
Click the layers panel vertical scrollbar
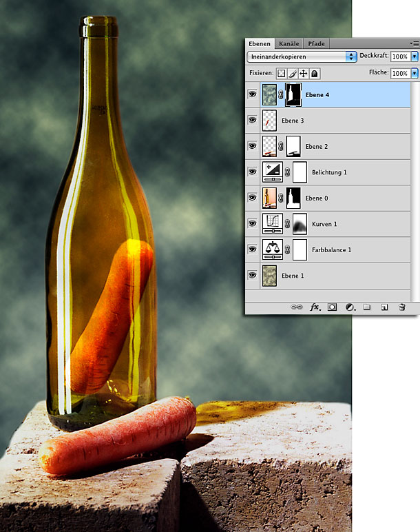(415, 192)
